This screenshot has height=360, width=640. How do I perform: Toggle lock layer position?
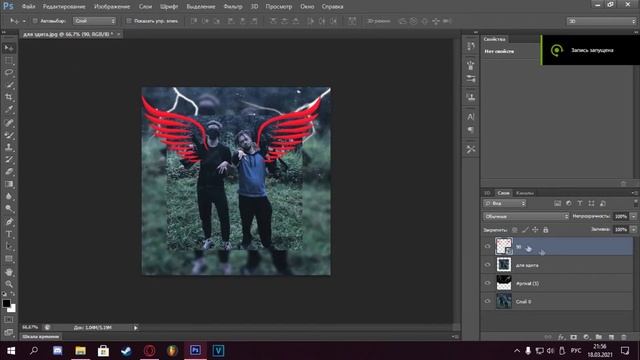(x=535, y=230)
